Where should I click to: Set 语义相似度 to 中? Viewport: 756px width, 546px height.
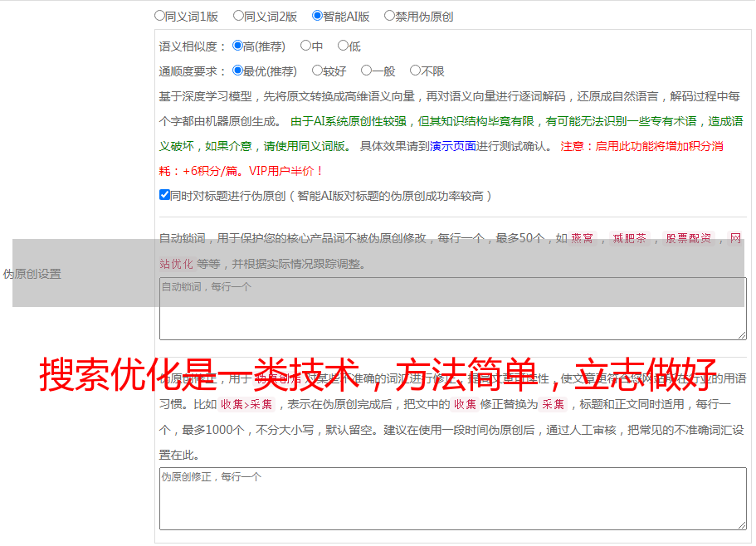pos(305,46)
